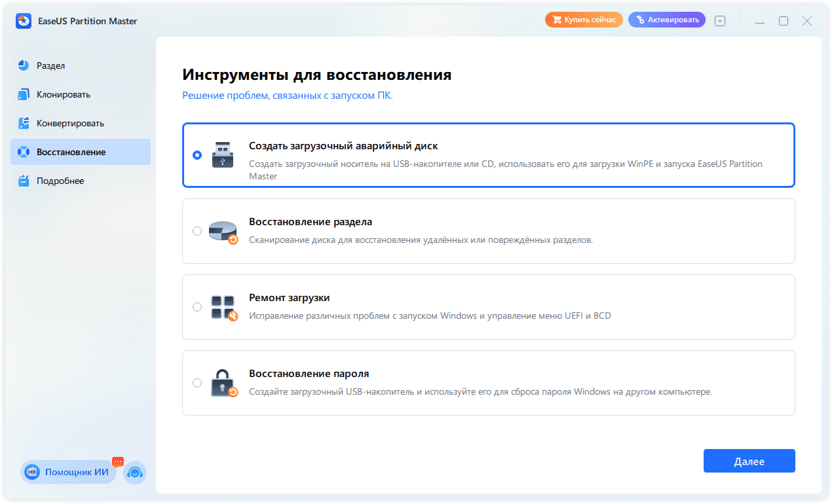
Task: Click the Сканирование диска description text
Action: tap(421, 240)
